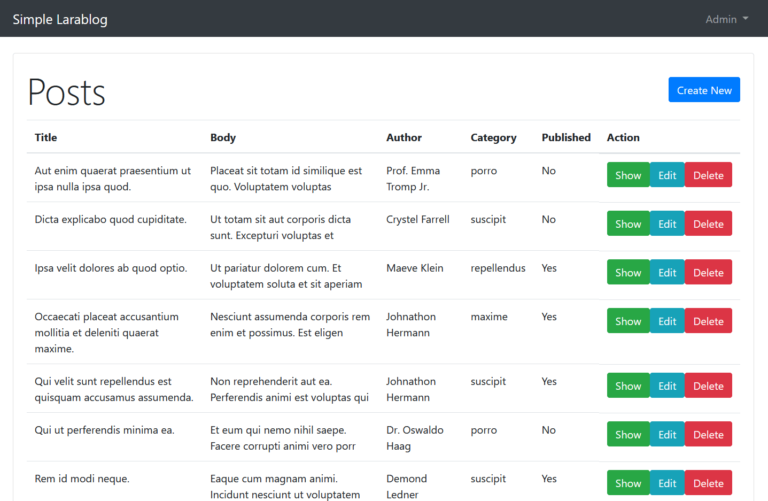The image size is (768, 501).
Task: Delete the Ipsa velit dolores post
Action: (x=708, y=272)
